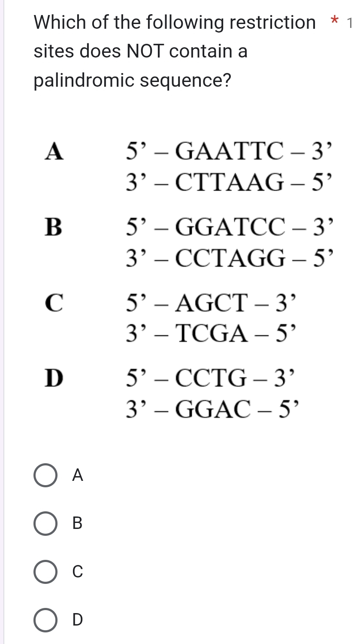This screenshot has width=357, height=644.
Task: Click the 'C' answer option label
Action: pyautogui.click(x=77, y=571)
